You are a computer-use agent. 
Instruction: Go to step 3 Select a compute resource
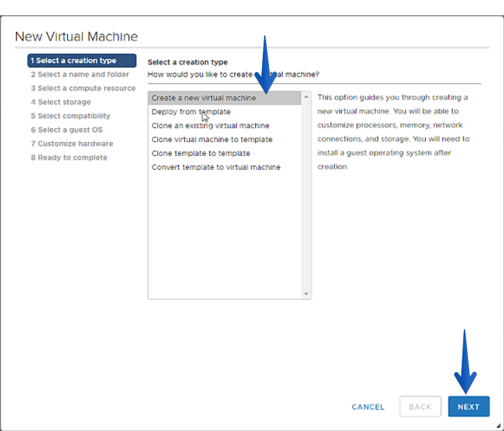[83, 88]
